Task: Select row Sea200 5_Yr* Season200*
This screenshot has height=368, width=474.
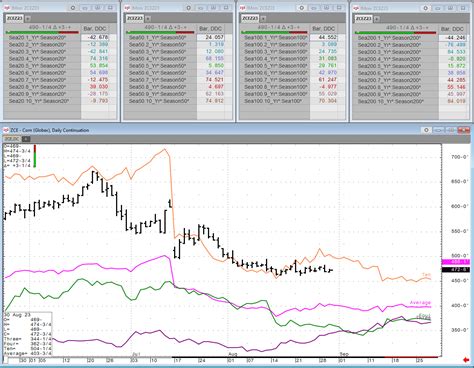Action: point(396,66)
